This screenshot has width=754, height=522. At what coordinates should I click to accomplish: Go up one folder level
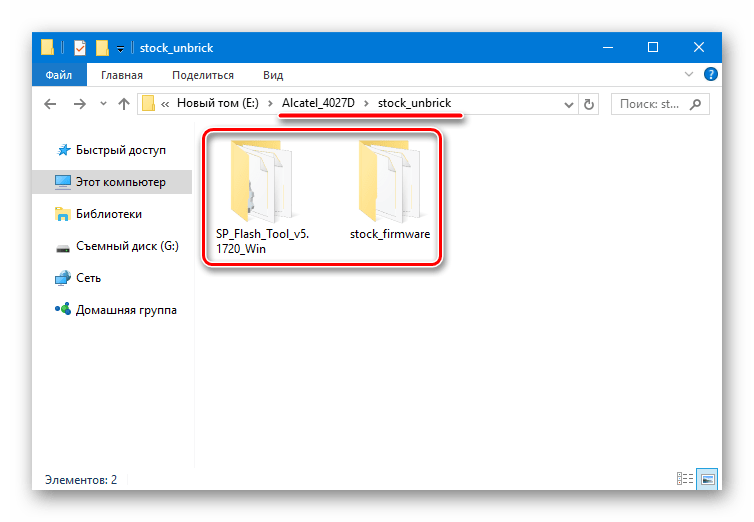tap(124, 104)
